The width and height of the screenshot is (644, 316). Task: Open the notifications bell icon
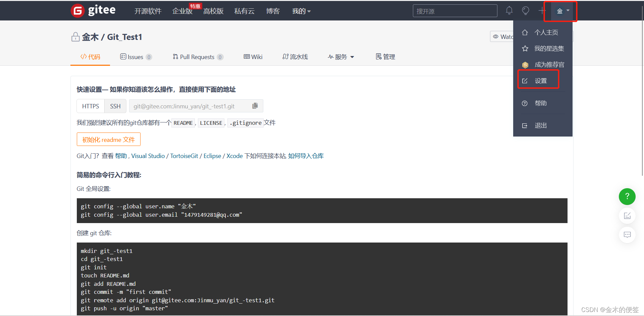click(x=509, y=11)
